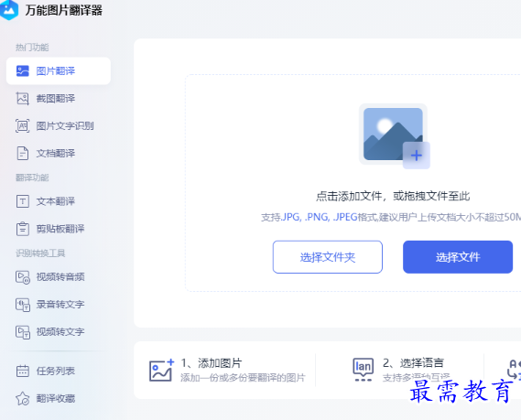Switch to the 图片翻译 menu item
Viewport: 521px width, 420px height.
(59, 70)
